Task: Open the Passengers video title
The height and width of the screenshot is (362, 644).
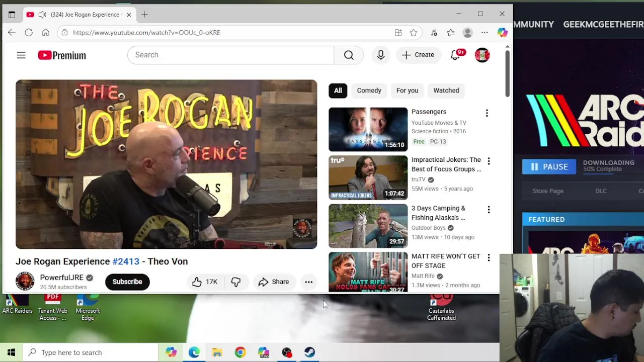Action: (x=429, y=112)
